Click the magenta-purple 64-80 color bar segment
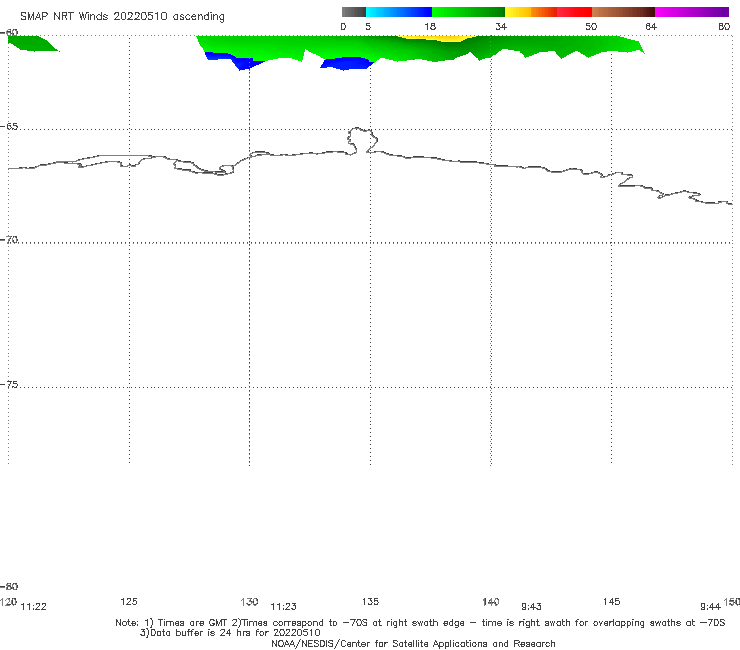The image size is (740, 650). [x=692, y=12]
